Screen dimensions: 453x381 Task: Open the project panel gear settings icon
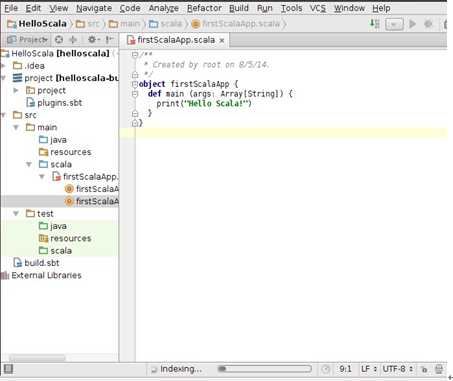coord(92,40)
